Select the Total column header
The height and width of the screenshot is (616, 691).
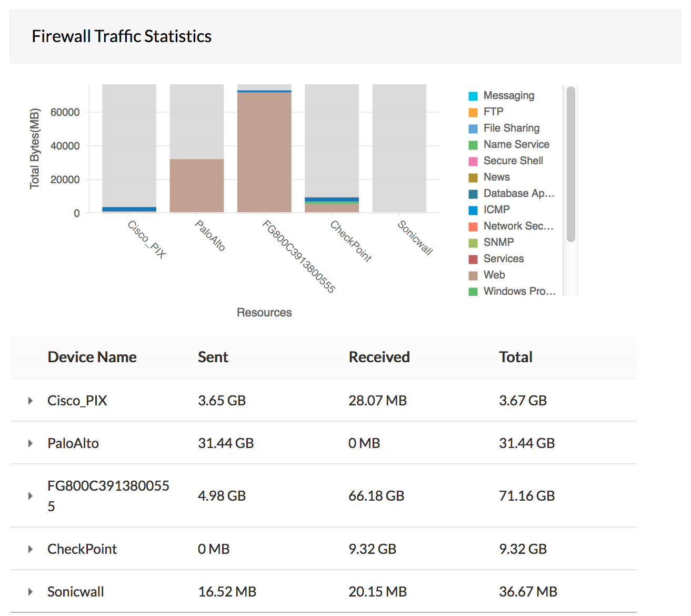click(515, 357)
